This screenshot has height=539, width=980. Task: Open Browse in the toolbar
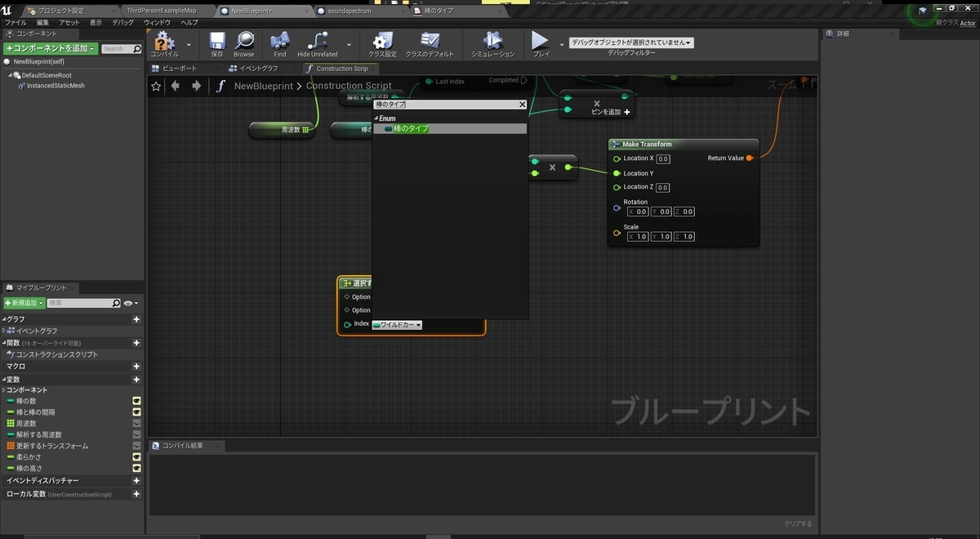243,41
